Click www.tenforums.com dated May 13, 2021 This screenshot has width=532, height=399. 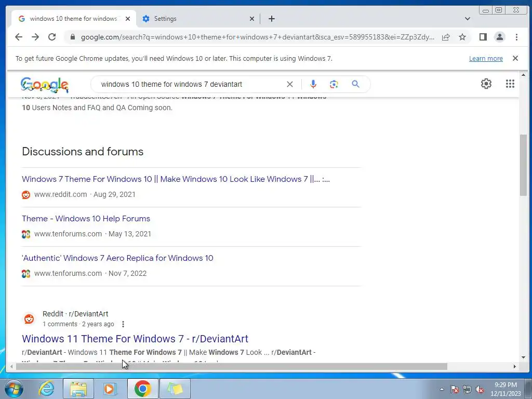click(68, 234)
